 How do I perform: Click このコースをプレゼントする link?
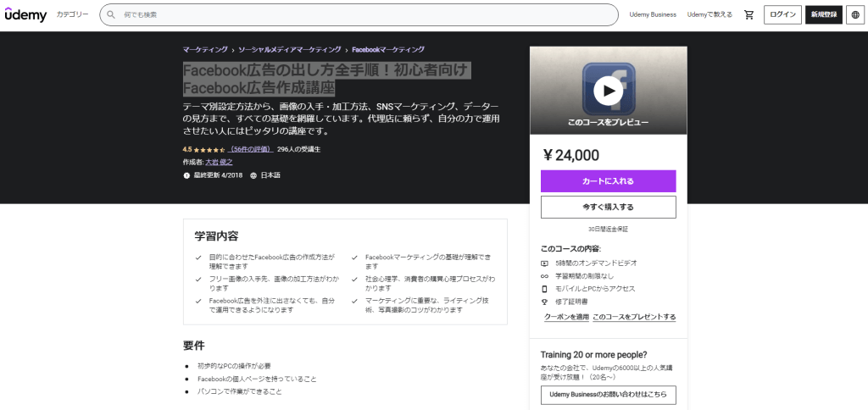tap(634, 317)
